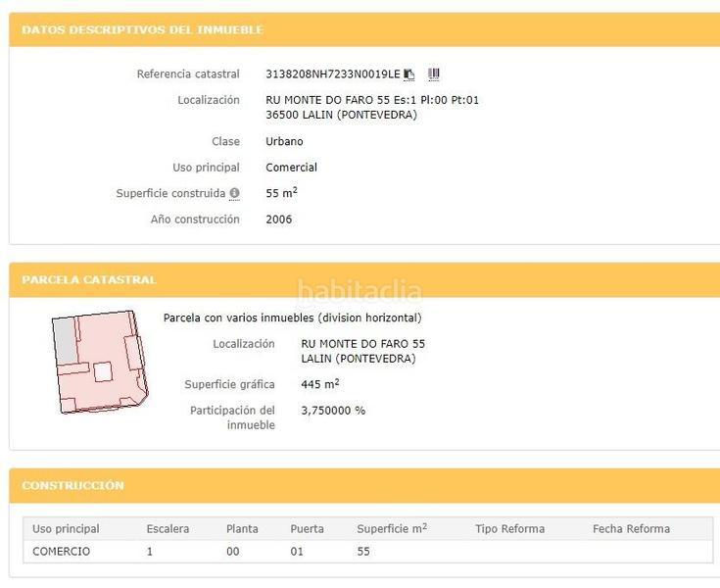Select the COMERCIO cell in the table
Screen dimensions: 720x588
[61, 552]
